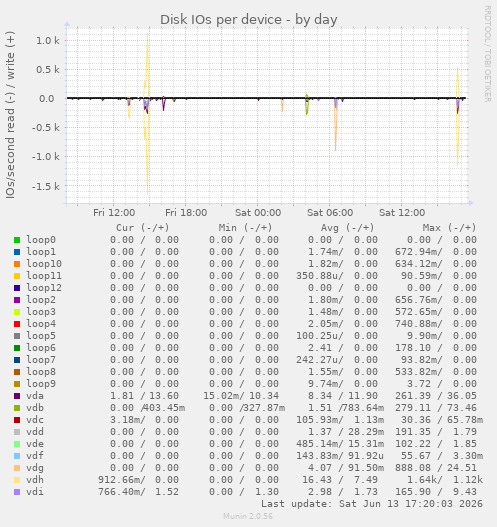Image resolution: width=497 pixels, height=527 pixels.
Task: Click the 'Fri 12:00' x-axis label
Action: coord(114,213)
